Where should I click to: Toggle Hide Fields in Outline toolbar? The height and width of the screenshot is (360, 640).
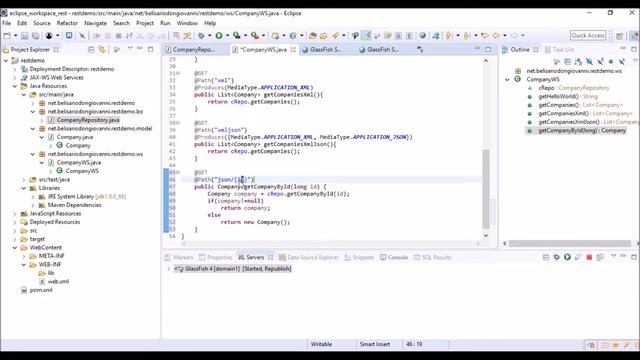589,62
